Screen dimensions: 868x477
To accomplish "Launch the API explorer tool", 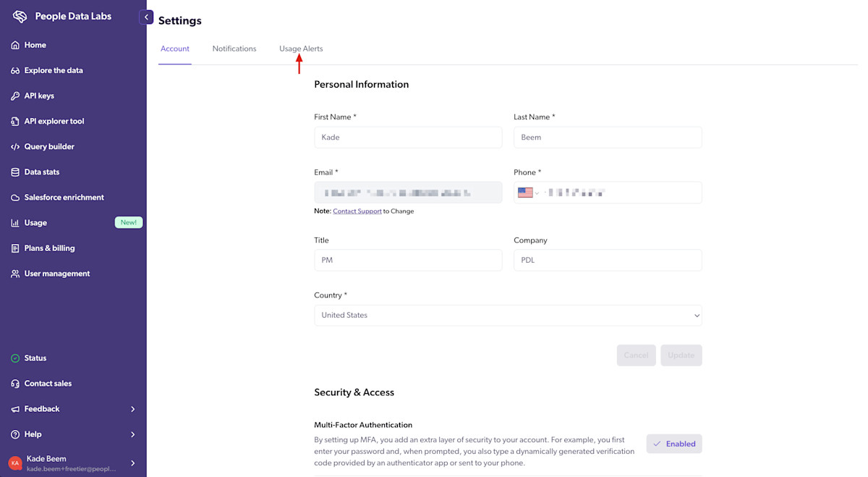I will [x=55, y=120].
